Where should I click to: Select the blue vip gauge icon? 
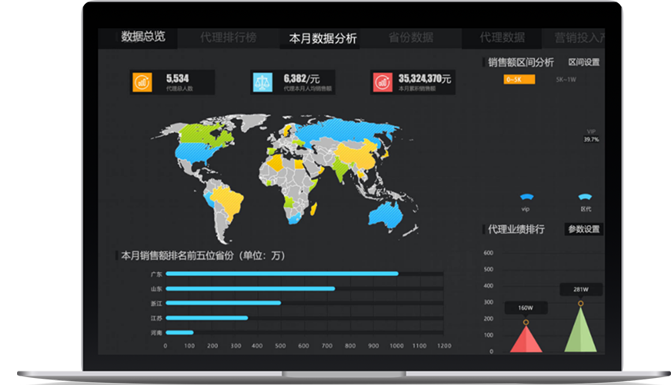[x=526, y=197]
